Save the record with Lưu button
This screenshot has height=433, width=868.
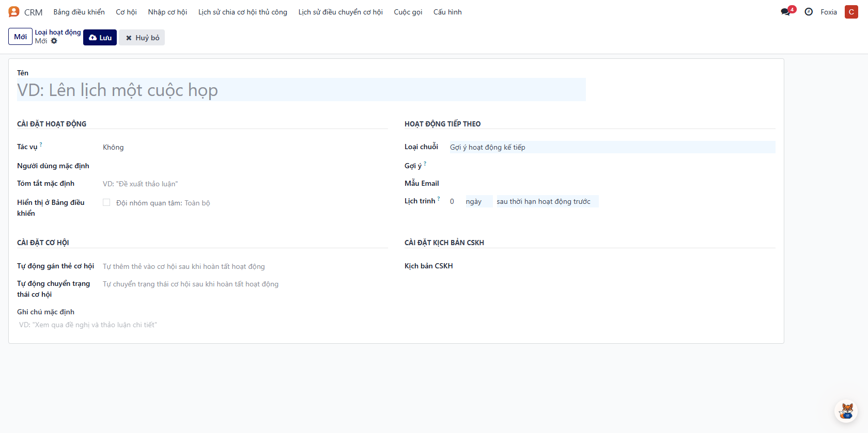tap(100, 38)
